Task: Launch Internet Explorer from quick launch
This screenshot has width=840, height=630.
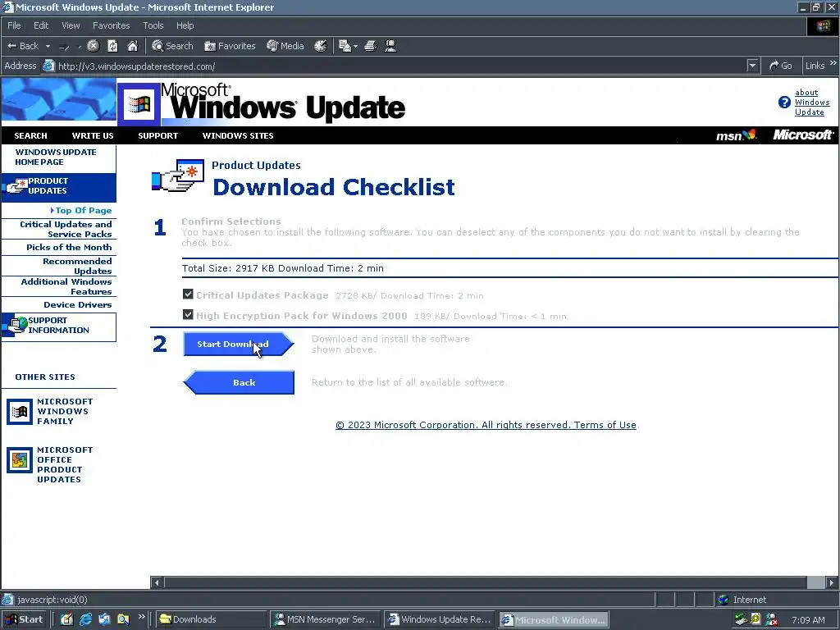Action: (x=85, y=619)
